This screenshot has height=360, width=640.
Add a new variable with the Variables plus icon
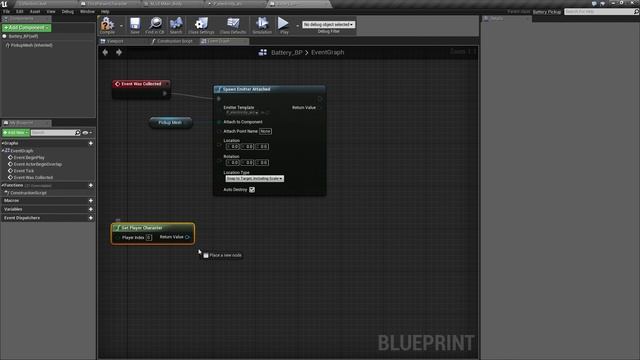91,209
